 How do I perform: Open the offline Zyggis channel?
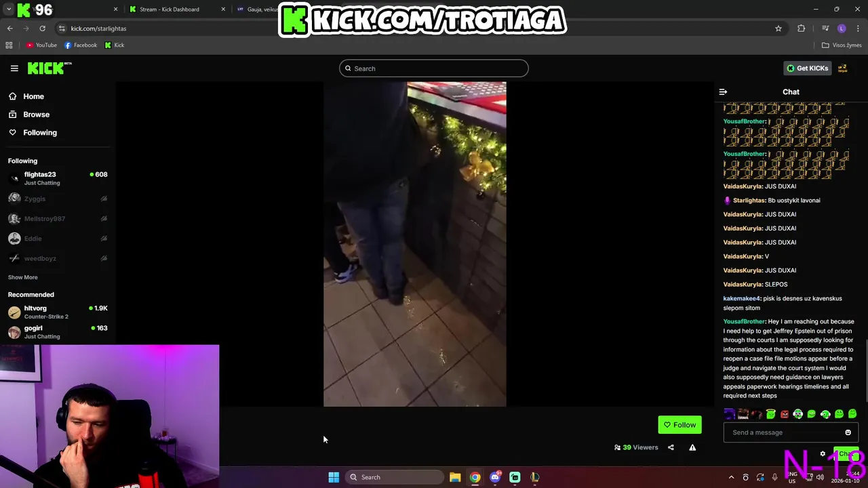pos(58,199)
